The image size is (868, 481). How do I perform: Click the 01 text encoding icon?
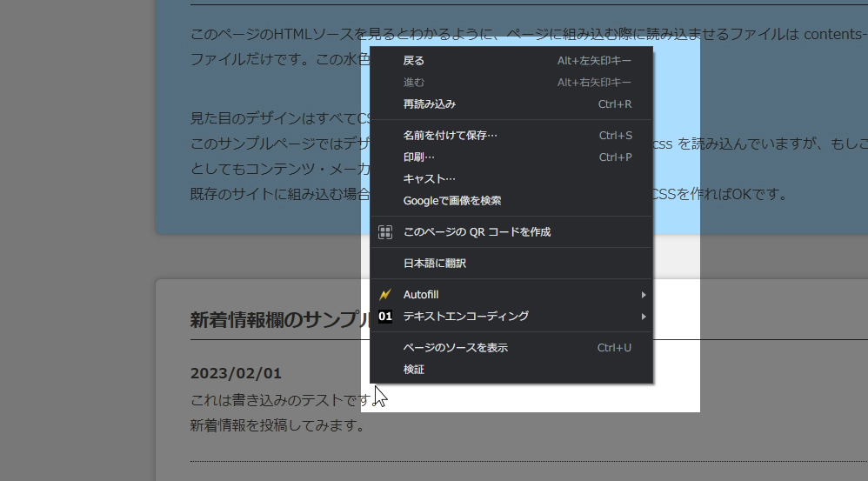385,317
